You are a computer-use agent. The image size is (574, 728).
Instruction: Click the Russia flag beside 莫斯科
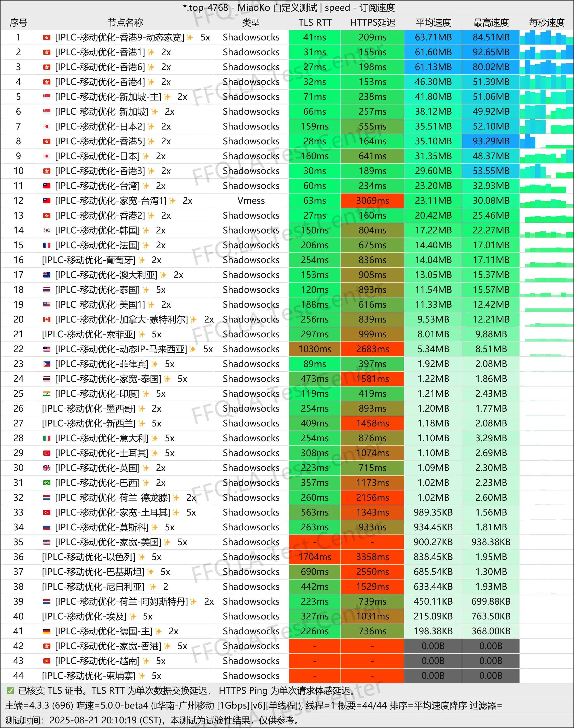(x=47, y=527)
